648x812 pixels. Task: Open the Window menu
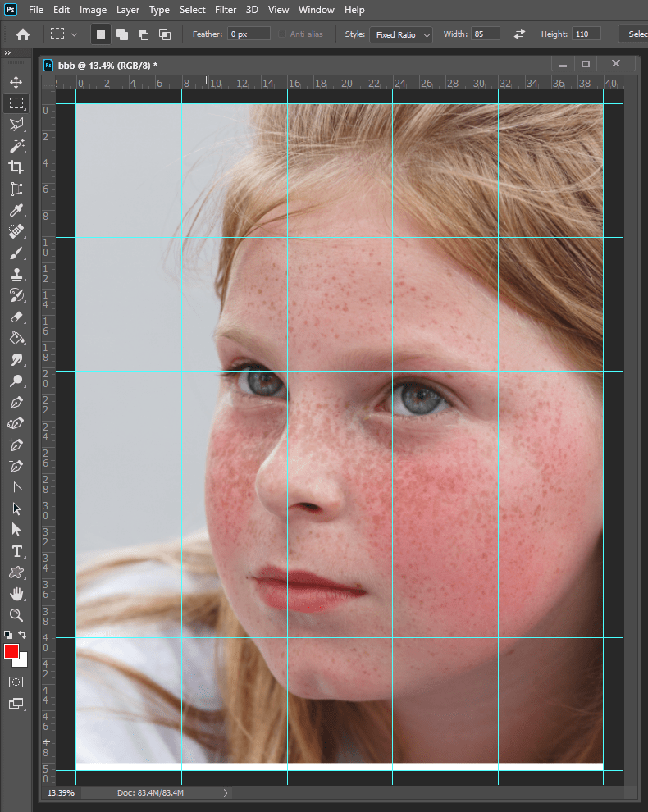pos(316,10)
